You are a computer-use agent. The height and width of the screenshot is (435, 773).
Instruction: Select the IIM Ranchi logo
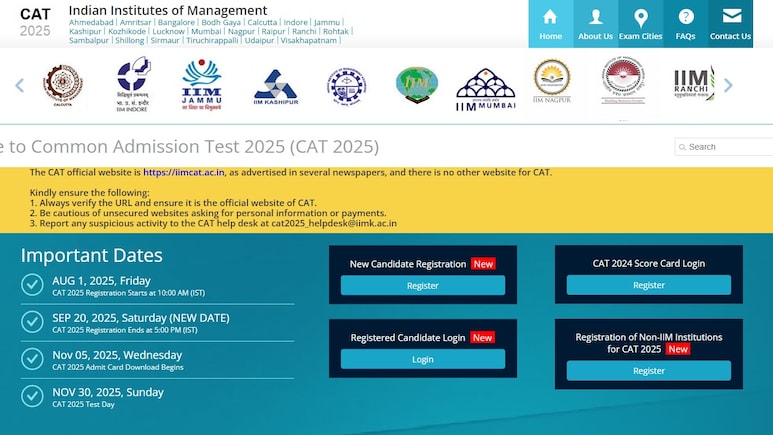693,84
